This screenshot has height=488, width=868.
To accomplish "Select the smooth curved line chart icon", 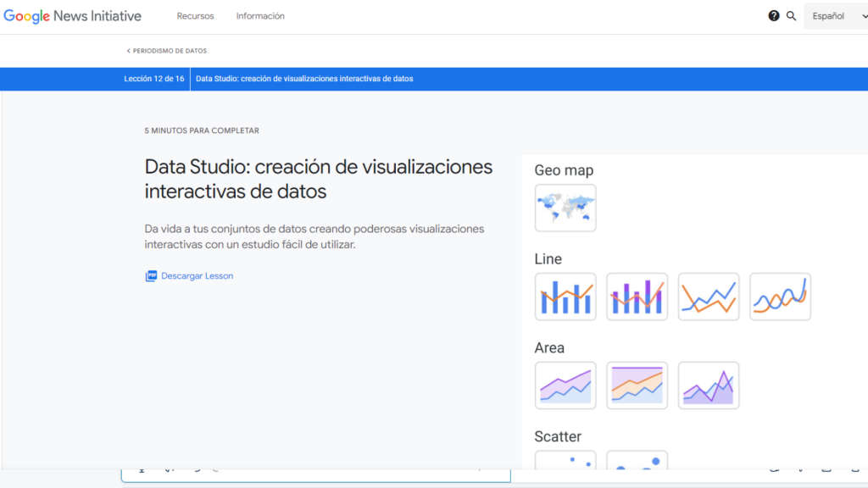I will click(x=780, y=297).
